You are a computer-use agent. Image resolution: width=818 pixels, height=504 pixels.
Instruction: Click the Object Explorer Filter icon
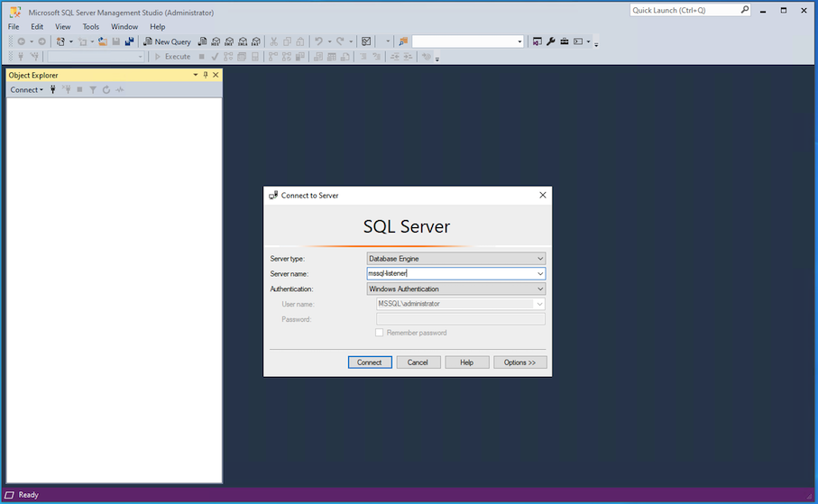(93, 90)
